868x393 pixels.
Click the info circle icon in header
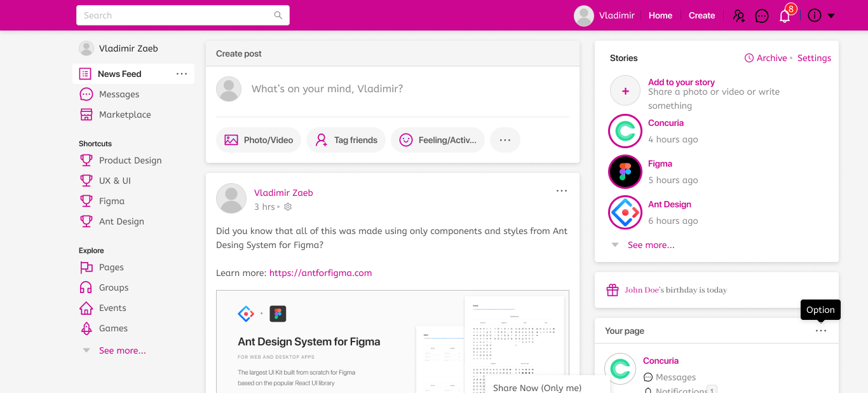815,16
